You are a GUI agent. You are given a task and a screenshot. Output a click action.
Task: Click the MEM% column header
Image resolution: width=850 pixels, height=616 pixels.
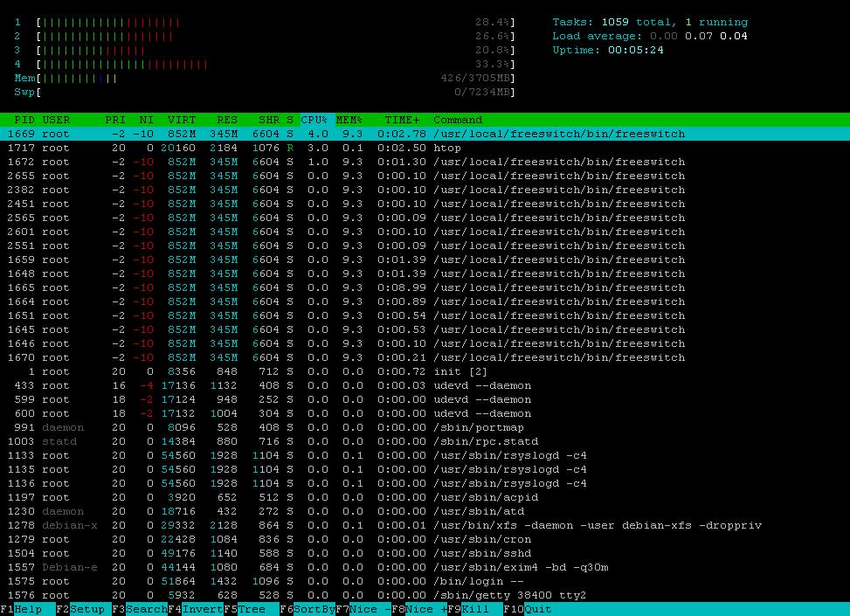(349, 120)
